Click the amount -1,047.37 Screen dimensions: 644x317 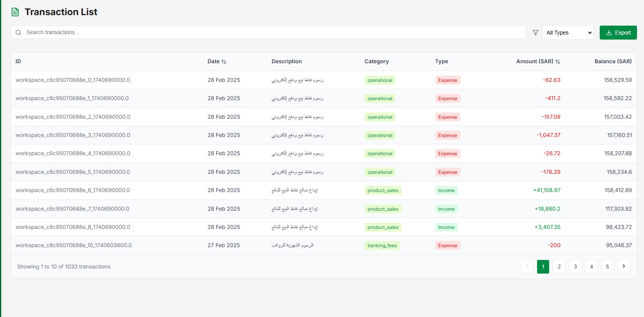[x=548, y=135]
